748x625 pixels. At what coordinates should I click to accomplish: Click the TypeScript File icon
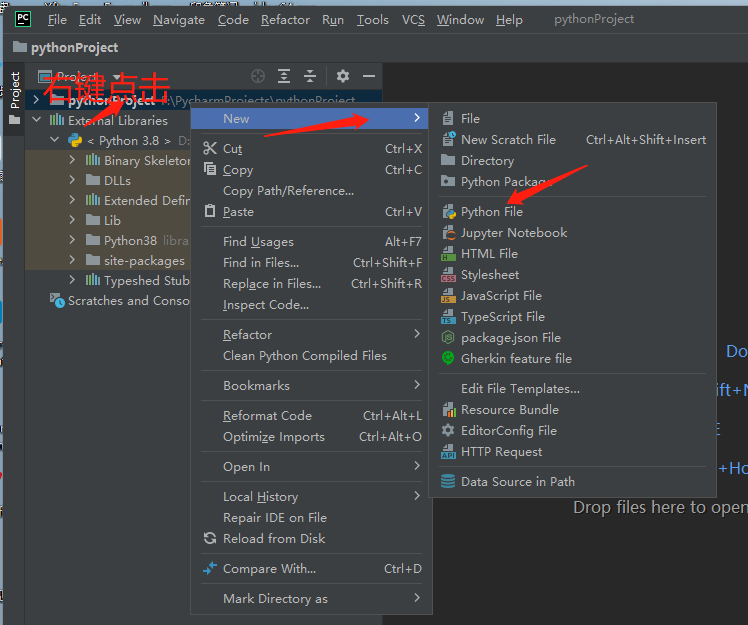pyautogui.click(x=448, y=316)
